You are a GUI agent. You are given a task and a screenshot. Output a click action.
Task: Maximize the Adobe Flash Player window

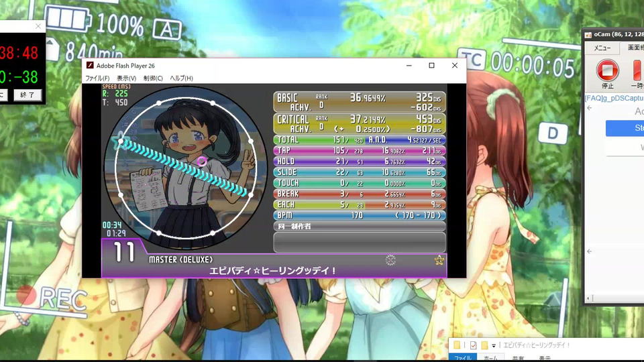pyautogui.click(x=431, y=65)
